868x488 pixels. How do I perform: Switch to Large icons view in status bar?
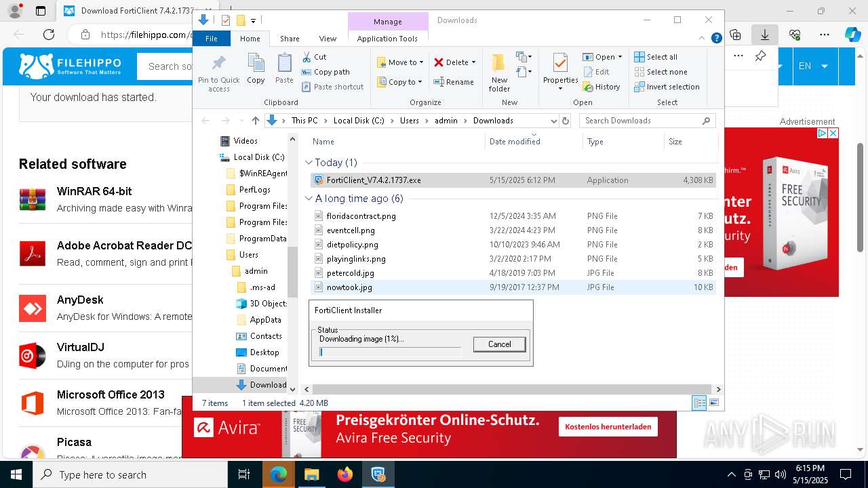pyautogui.click(x=713, y=403)
